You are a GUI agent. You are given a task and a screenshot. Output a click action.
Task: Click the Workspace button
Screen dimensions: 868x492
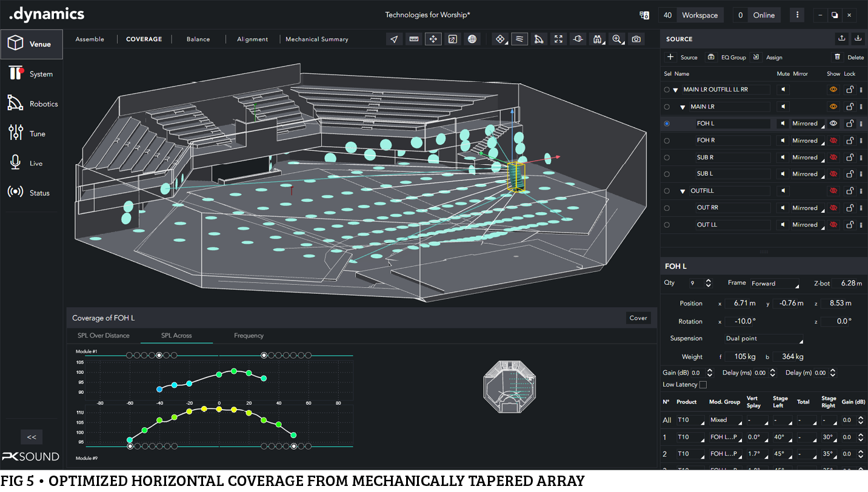click(x=699, y=15)
